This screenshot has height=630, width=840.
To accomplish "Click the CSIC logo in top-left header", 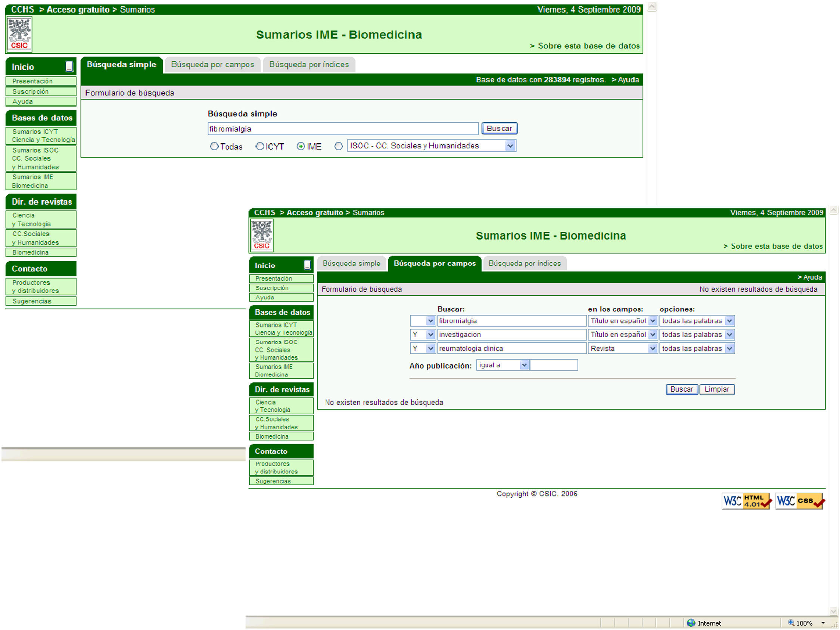I will coord(19,34).
